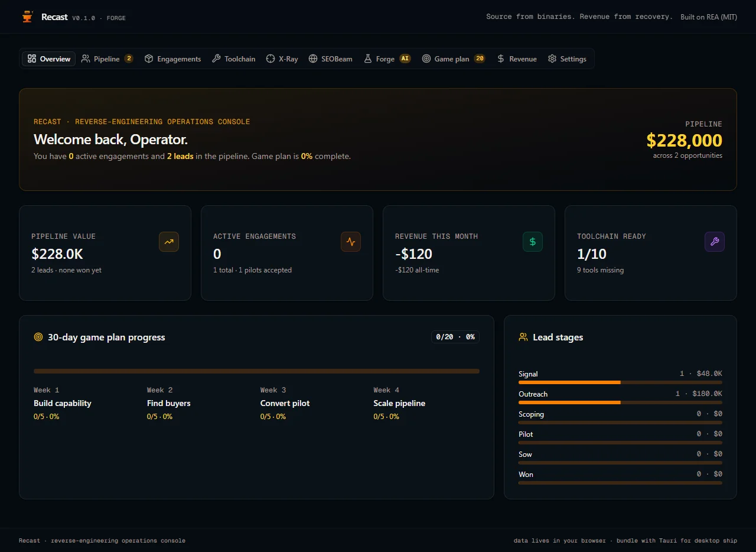This screenshot has width=756, height=552.
Task: Go to the Revenue tab
Action: tap(517, 59)
